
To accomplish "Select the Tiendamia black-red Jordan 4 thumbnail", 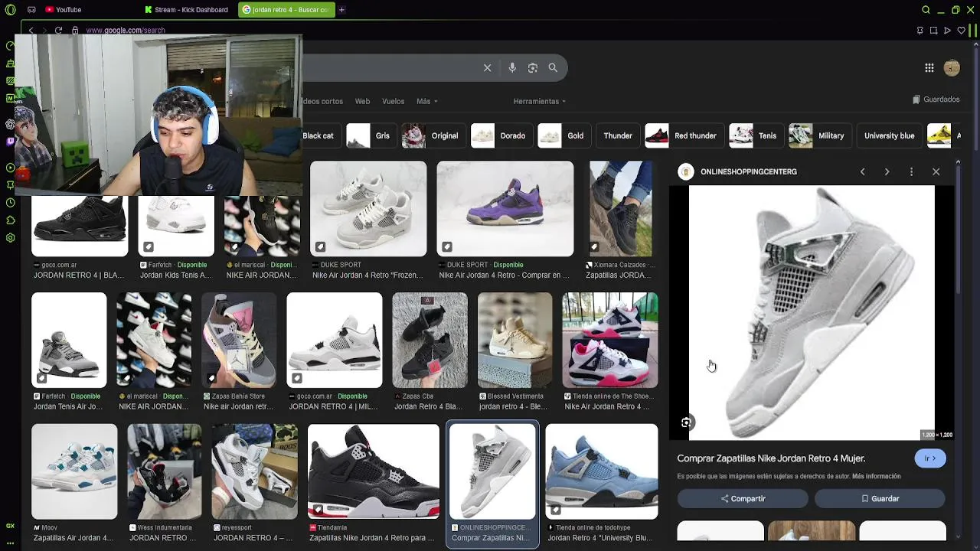I will [373, 471].
